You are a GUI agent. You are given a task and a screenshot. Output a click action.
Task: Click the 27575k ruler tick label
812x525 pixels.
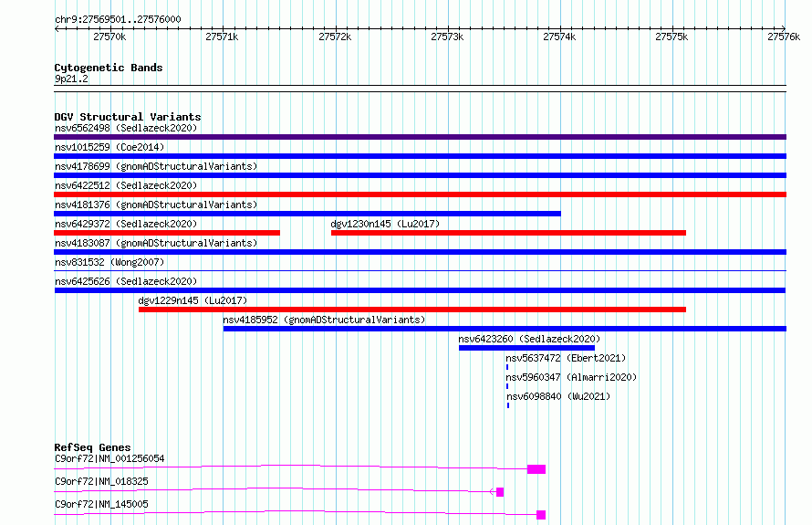671,37
